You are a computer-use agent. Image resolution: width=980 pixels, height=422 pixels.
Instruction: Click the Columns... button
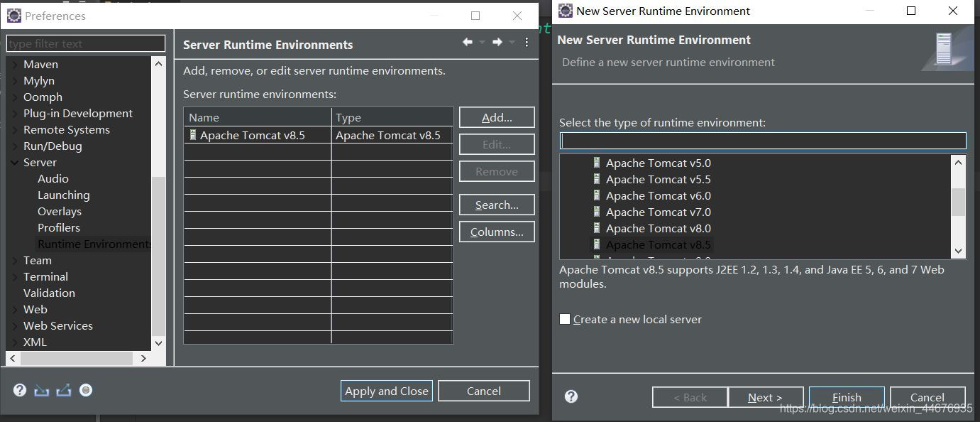click(497, 232)
